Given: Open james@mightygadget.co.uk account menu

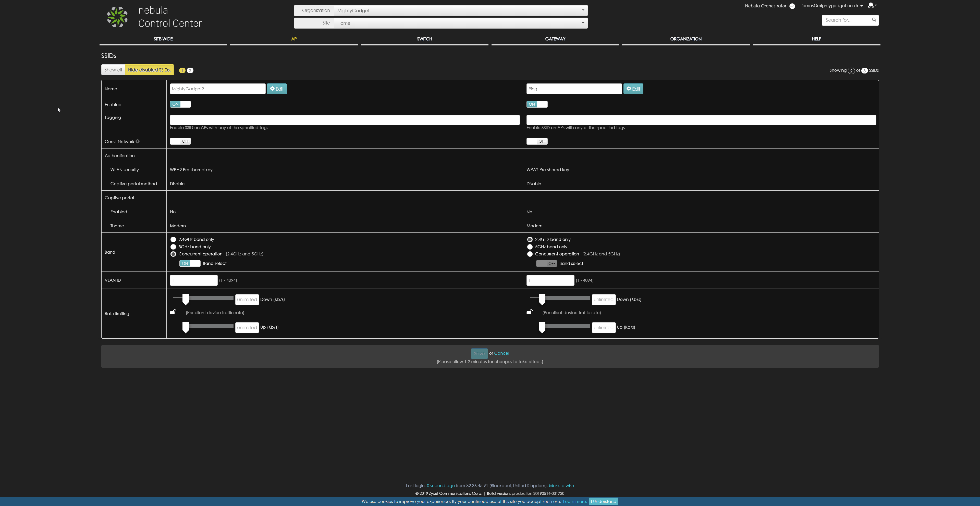Looking at the screenshot, I should (832, 6).
